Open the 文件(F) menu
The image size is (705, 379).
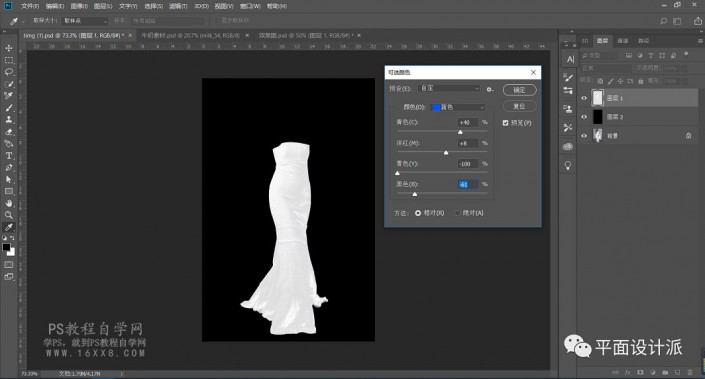click(30, 6)
